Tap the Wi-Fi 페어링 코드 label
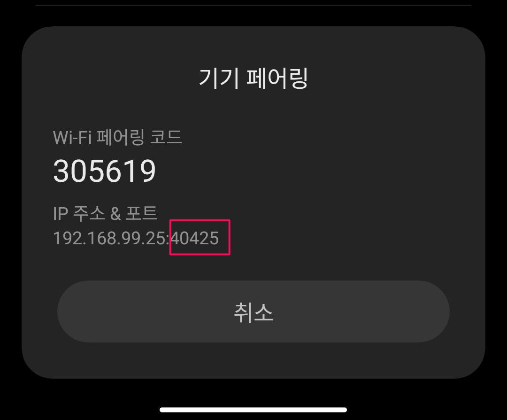 pyautogui.click(x=117, y=137)
